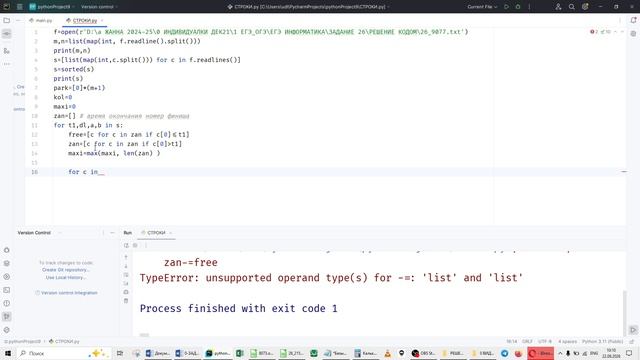Change the UTF-8 file encoding

[x=544, y=341]
